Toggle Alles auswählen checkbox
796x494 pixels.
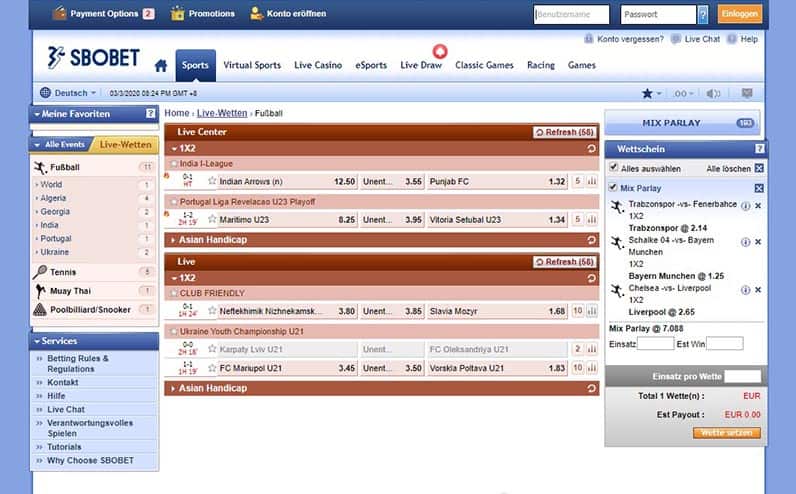(613, 167)
